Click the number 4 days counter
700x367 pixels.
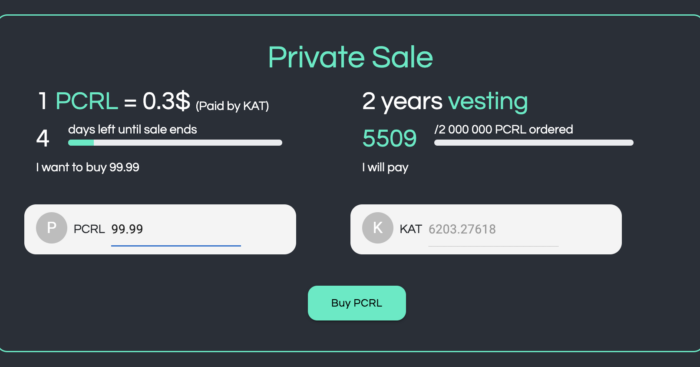point(42,138)
